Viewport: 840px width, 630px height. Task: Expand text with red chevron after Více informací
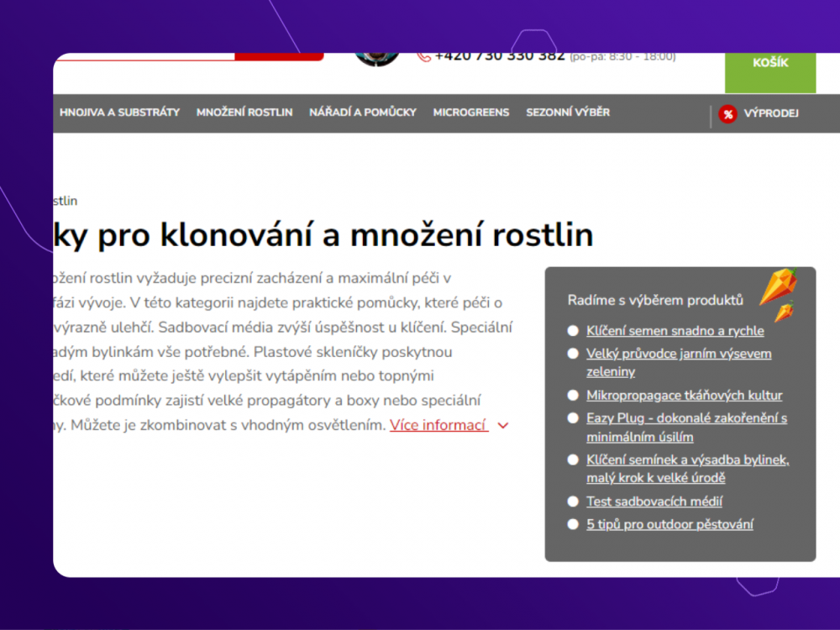tap(503, 426)
